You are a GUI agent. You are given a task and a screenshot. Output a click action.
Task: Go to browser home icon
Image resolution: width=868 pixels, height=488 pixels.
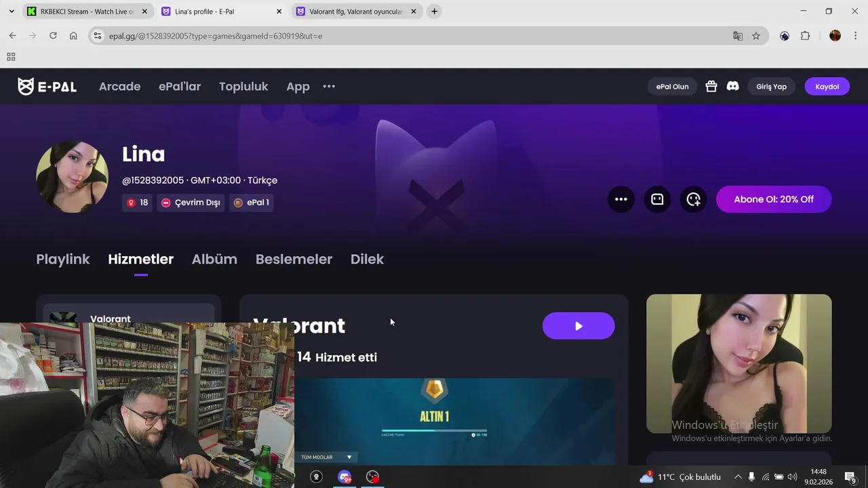73,36
